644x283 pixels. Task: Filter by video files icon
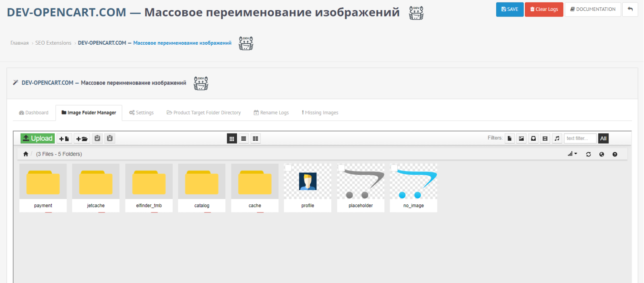(x=545, y=138)
